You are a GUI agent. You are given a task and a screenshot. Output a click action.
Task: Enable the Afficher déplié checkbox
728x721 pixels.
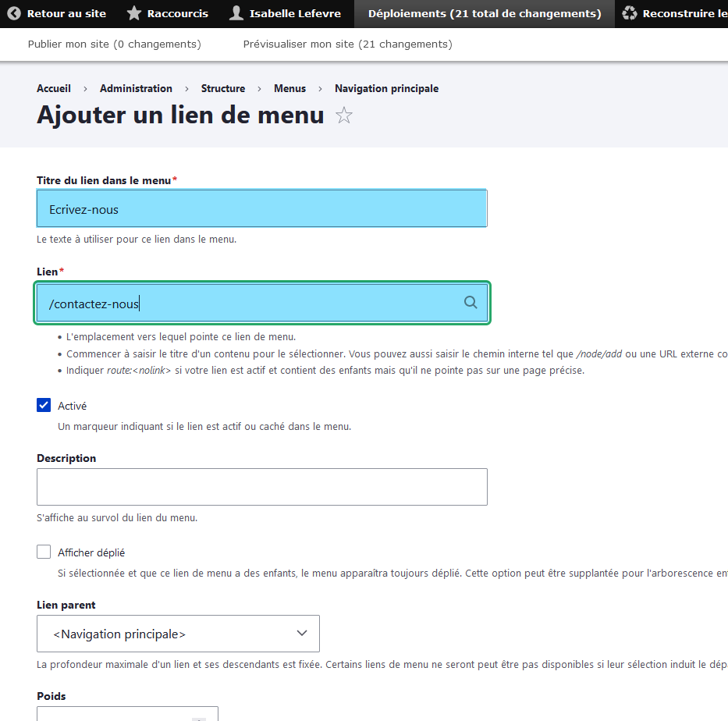click(x=44, y=552)
